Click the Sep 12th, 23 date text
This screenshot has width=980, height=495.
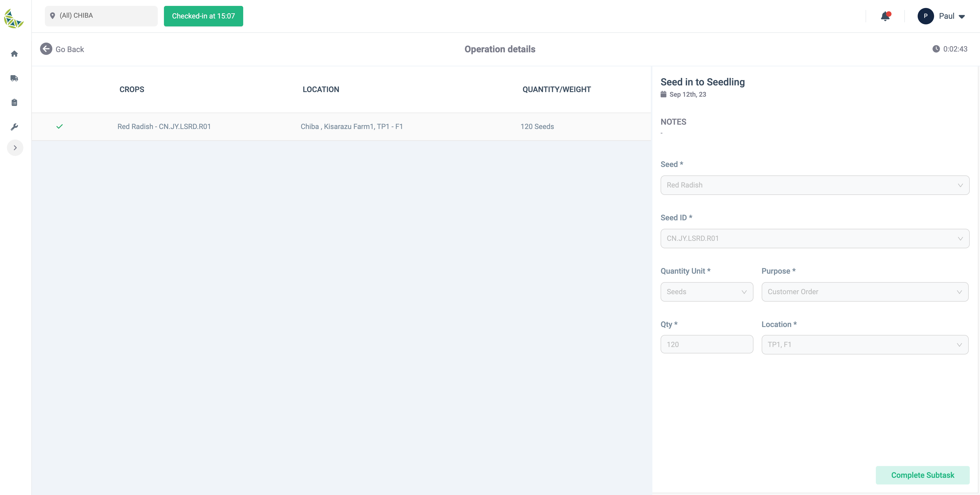pyautogui.click(x=688, y=94)
